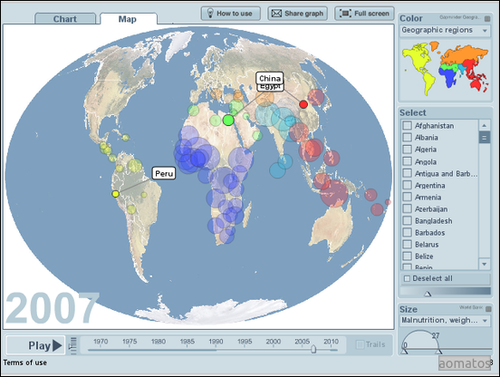500x377 pixels.
Task: Click the year timeline slider handle
Action: click(x=313, y=349)
